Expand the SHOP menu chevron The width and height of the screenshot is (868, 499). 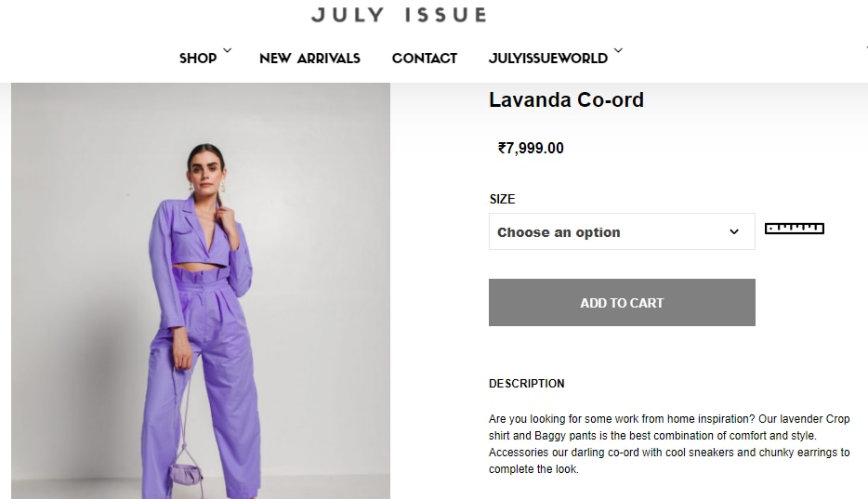coord(228,50)
